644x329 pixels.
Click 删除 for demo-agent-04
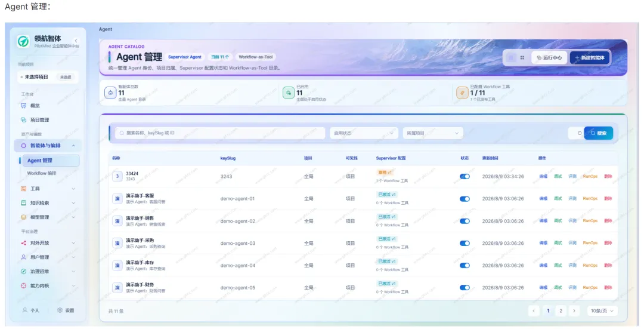[x=608, y=265]
